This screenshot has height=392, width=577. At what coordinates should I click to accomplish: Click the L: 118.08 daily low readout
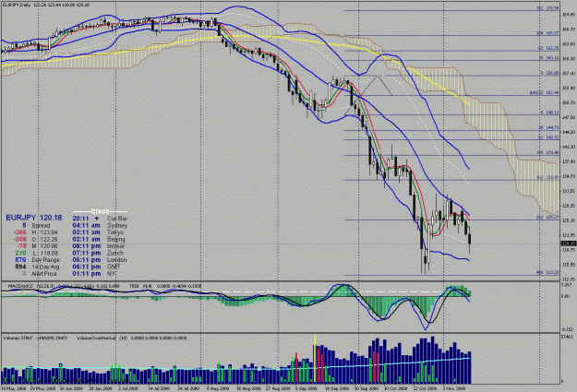coord(36,253)
